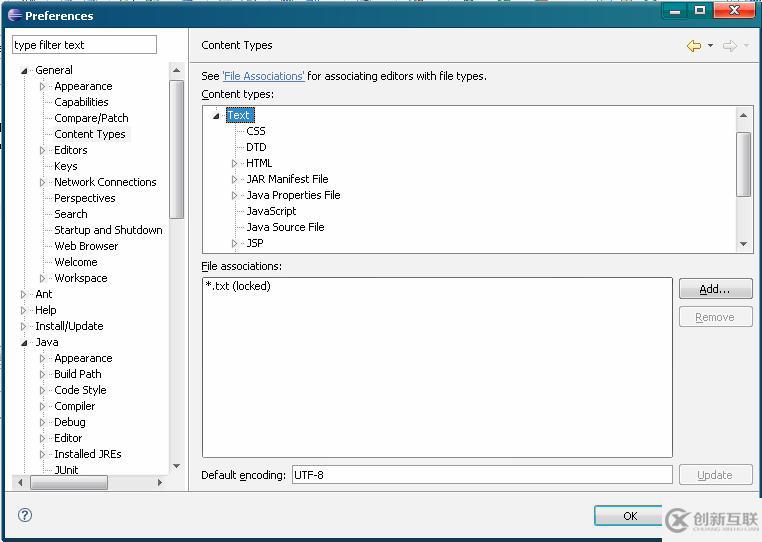Expand JAR Manifest File content type

(235, 180)
